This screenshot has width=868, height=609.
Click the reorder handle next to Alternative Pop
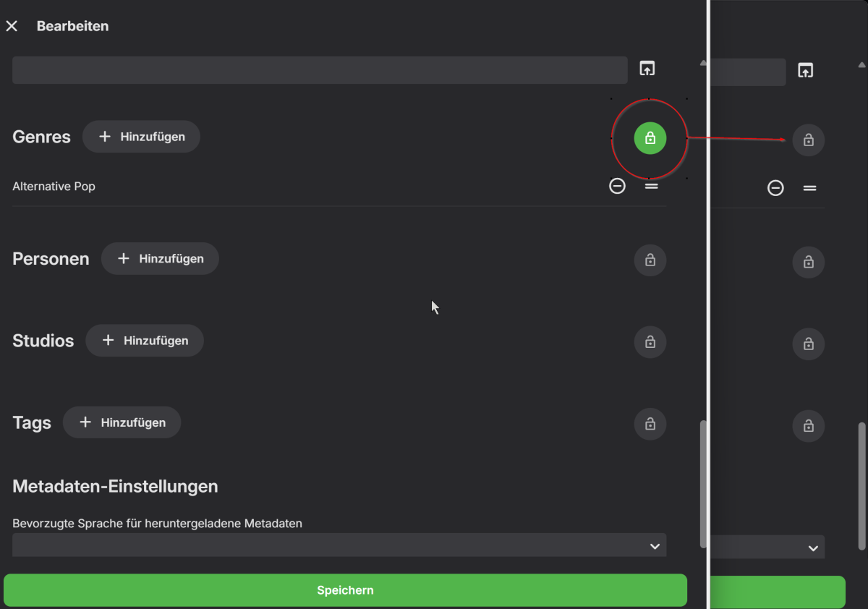click(651, 186)
